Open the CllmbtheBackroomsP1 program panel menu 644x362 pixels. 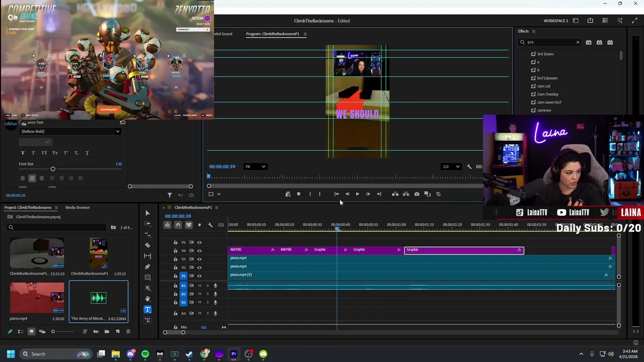pos(305,34)
